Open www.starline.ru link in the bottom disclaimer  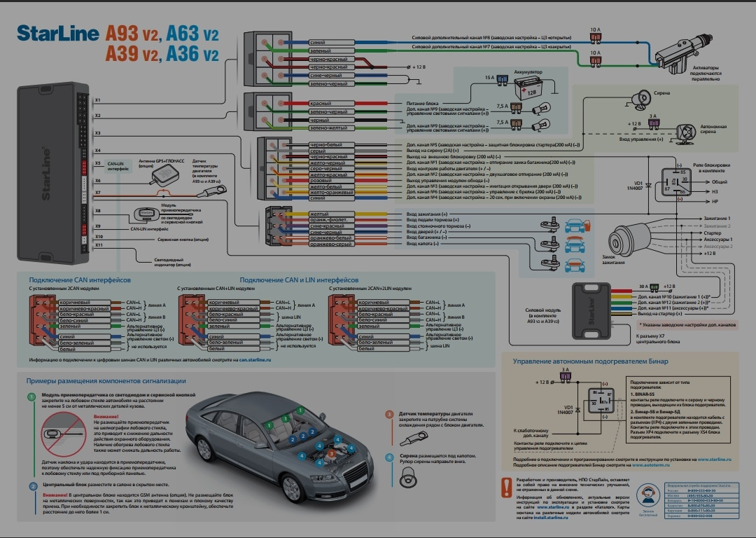tap(552, 507)
